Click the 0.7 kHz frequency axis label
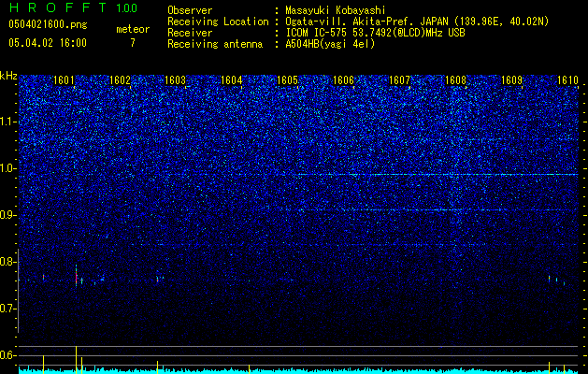The height and width of the screenshot is (374, 588). click(7, 309)
